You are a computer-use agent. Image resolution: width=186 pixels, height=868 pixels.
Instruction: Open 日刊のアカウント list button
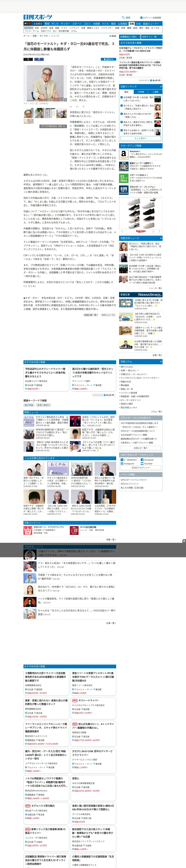point(141,467)
